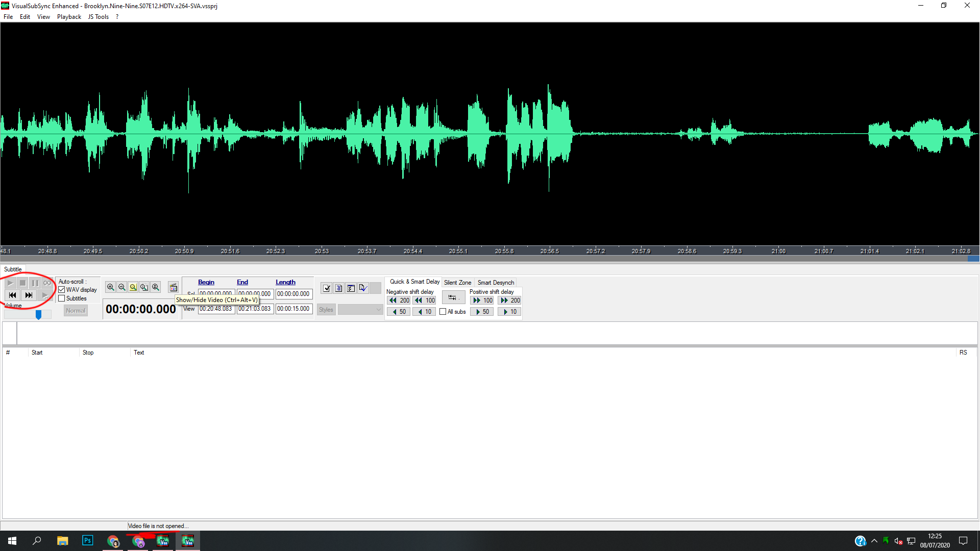
Task: Check the All subs checkbox
Action: (x=443, y=312)
